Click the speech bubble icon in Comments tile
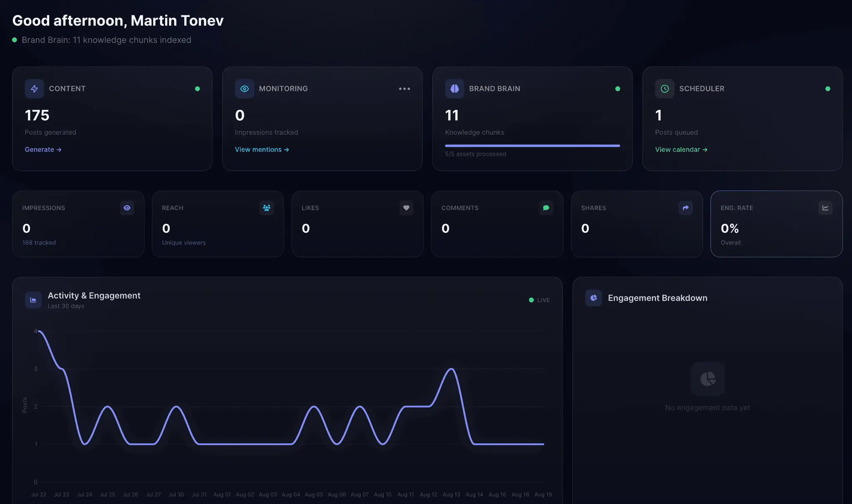Screen dimensions: 852x504 [x=546, y=208]
